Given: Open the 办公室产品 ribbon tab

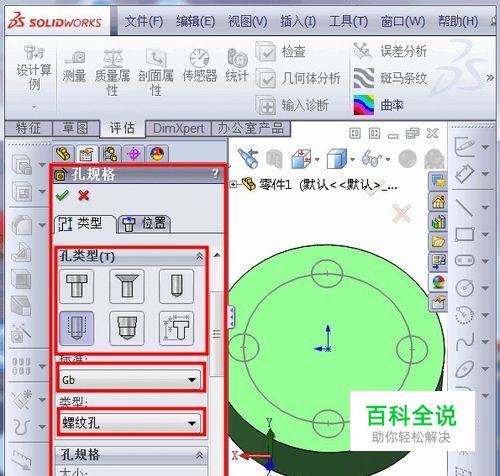Looking at the screenshot, I should coord(251,128).
